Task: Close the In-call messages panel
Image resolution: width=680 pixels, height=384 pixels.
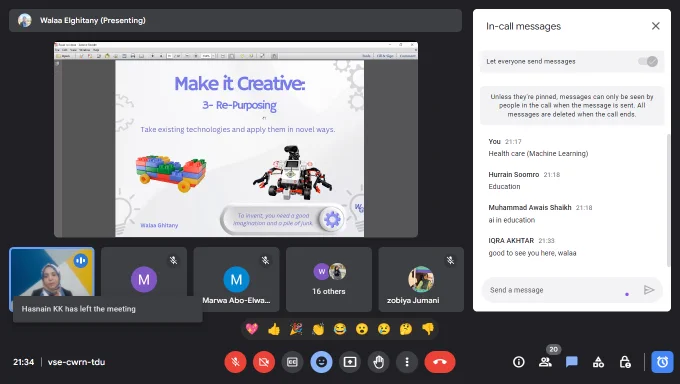Action: pyautogui.click(x=655, y=26)
